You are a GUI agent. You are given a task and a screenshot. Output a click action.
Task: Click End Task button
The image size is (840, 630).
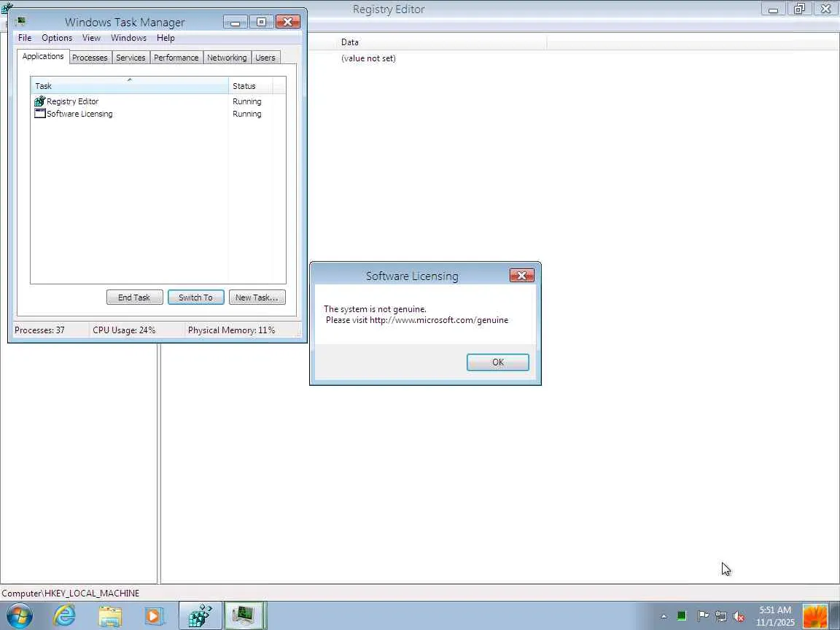coord(134,297)
